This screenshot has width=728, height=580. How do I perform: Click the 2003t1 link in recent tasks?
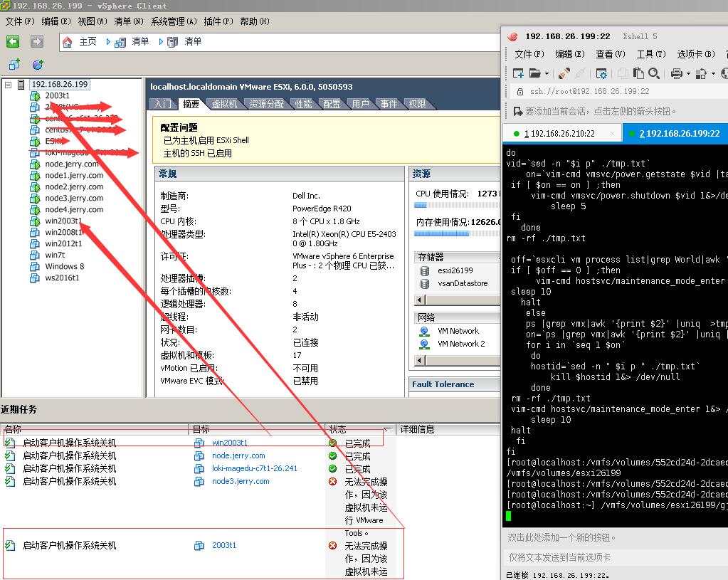point(223,545)
